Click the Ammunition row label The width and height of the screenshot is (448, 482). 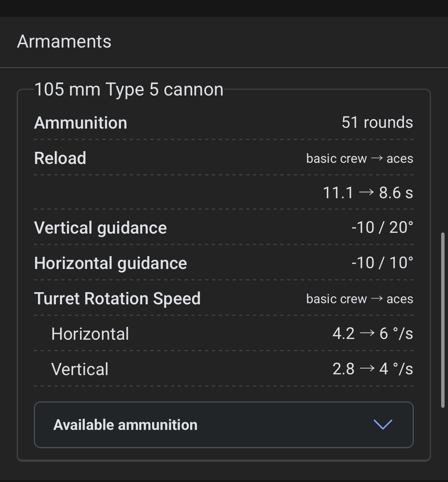pyautogui.click(x=81, y=123)
